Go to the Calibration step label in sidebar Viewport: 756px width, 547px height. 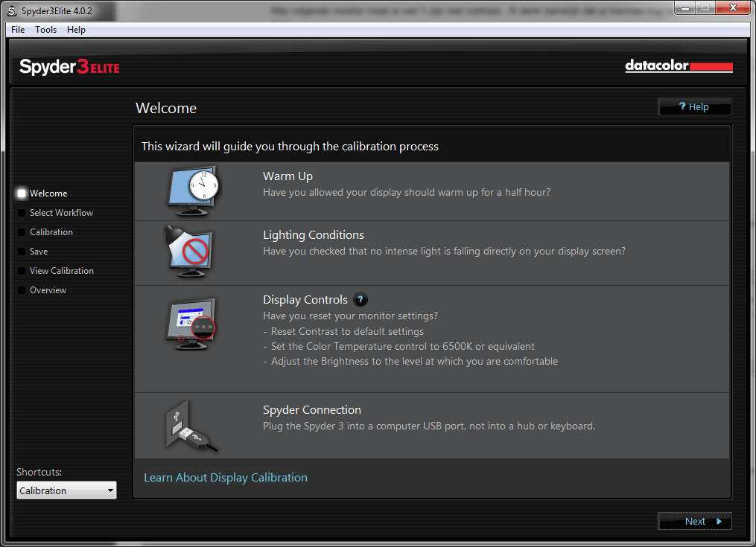coord(51,231)
